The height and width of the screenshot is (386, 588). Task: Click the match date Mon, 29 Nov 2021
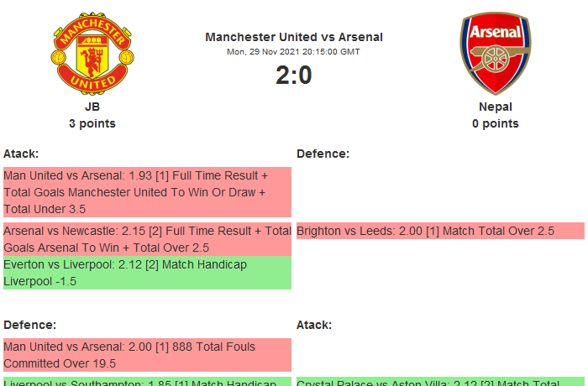[294, 52]
